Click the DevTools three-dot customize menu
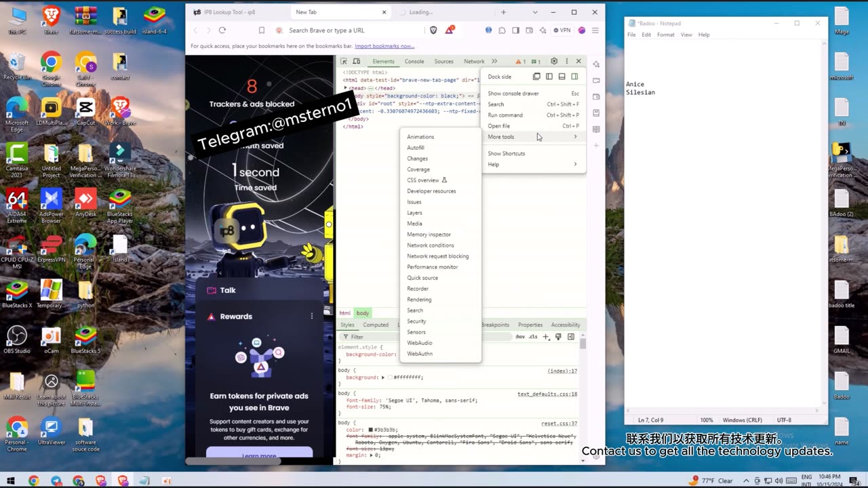Viewport: 868px width, 488px height. (x=567, y=61)
